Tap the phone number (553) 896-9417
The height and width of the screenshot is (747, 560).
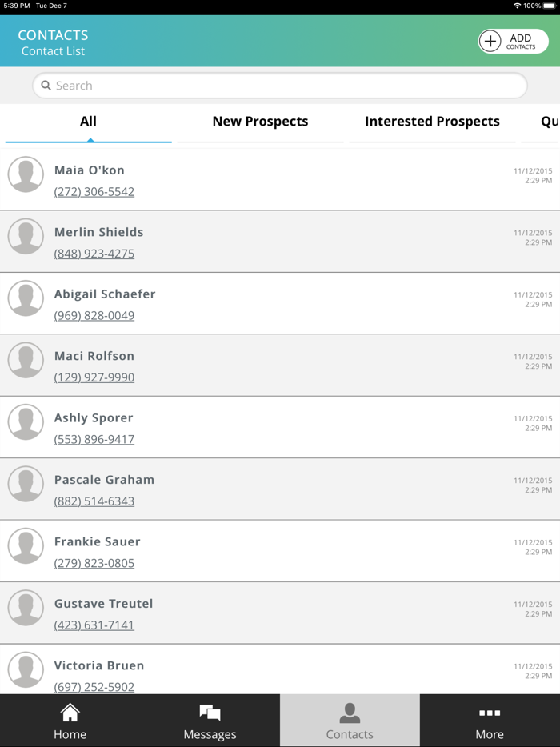pyautogui.click(x=94, y=439)
